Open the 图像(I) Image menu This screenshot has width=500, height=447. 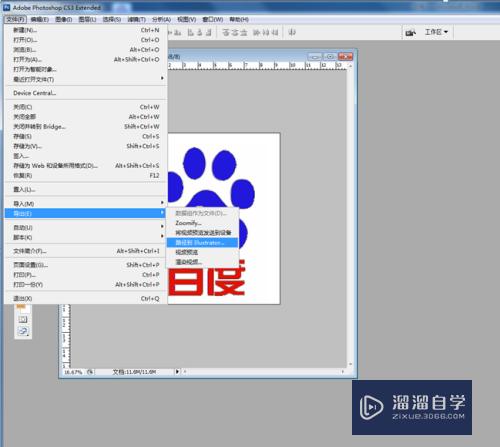tap(64, 19)
